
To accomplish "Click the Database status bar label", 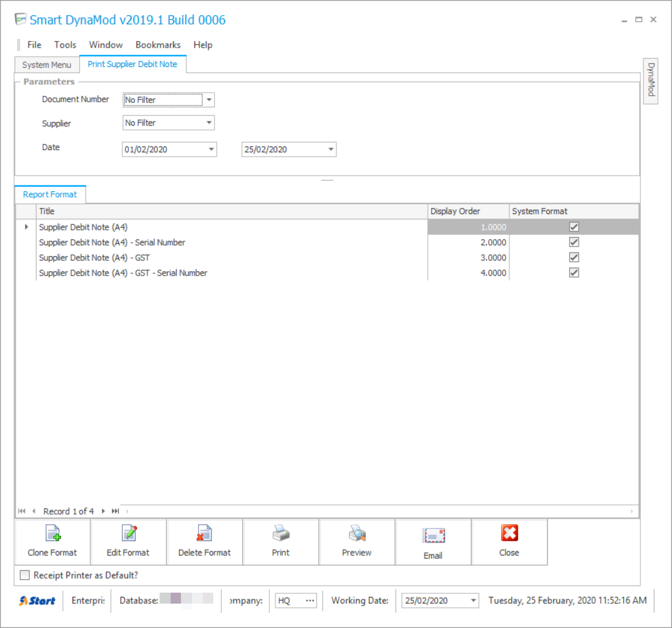I will (139, 601).
